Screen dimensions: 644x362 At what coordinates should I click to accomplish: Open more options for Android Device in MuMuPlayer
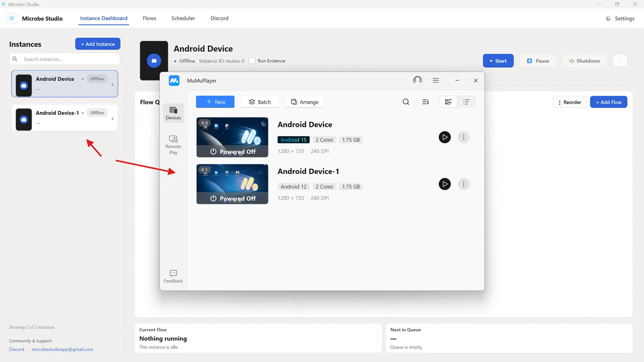(464, 137)
